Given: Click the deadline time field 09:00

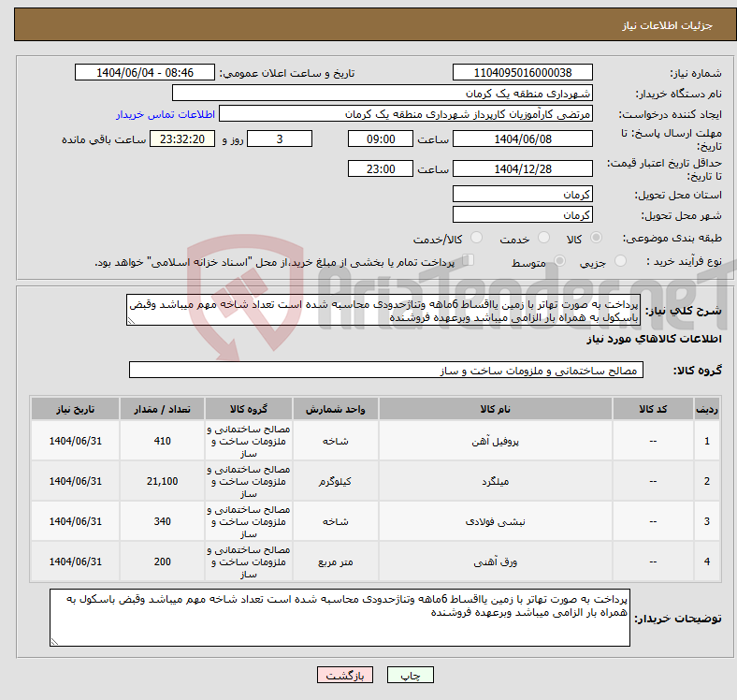Looking at the screenshot, I should (381, 139).
